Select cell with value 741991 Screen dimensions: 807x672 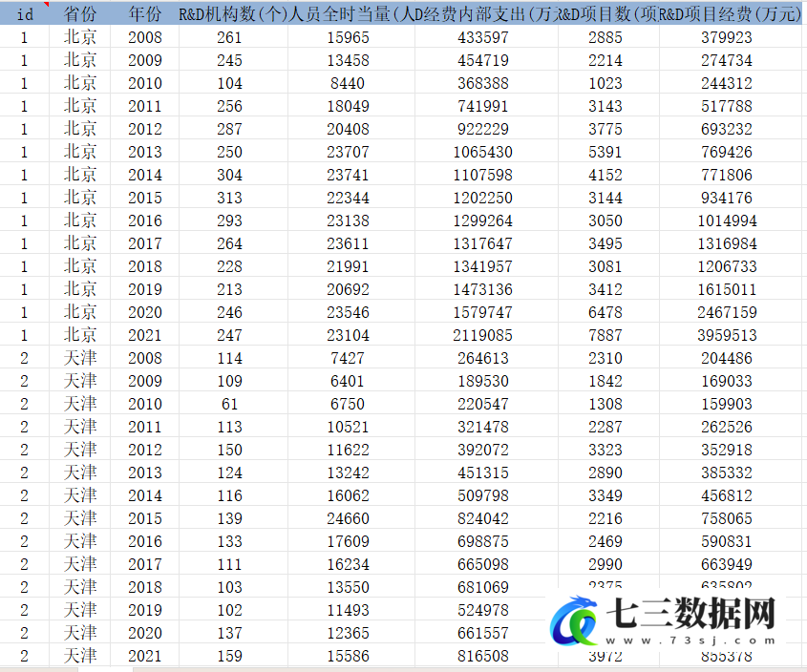[486, 106]
